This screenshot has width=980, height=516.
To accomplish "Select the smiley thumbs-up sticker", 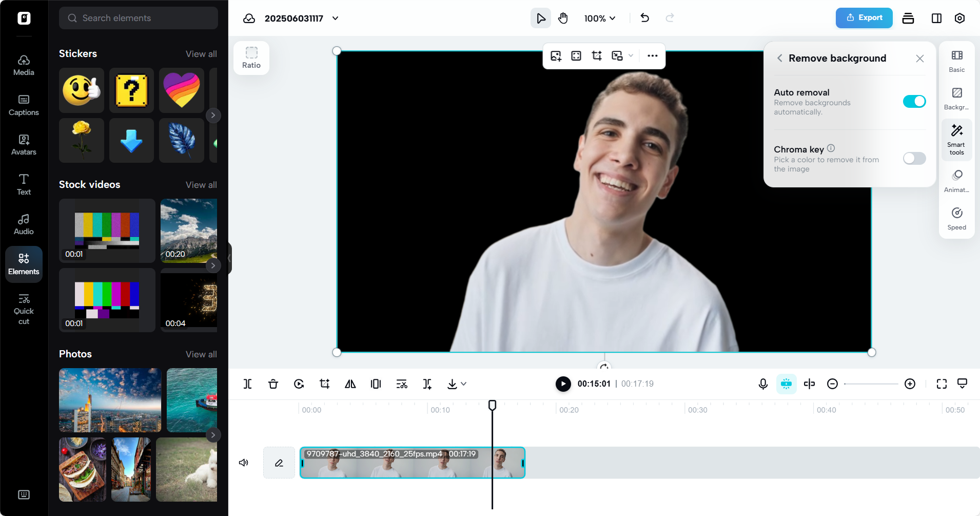I will [x=81, y=90].
